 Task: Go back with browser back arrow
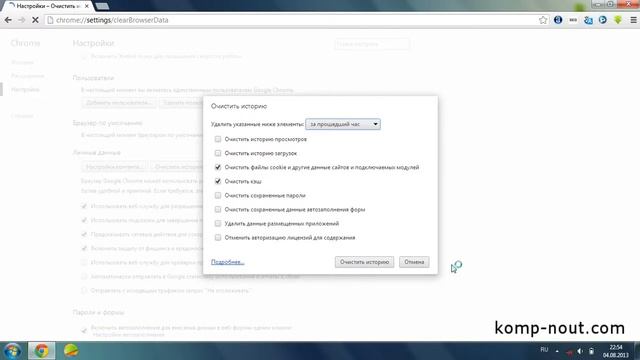[x=8, y=20]
